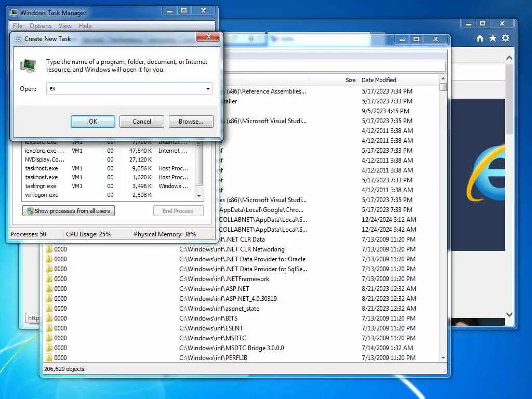Click Show processes from all users
Viewport: 532px width, 399px height.
pos(69,211)
